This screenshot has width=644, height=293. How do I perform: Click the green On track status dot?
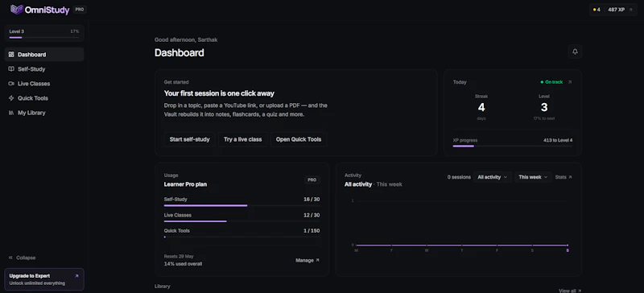coord(542,82)
